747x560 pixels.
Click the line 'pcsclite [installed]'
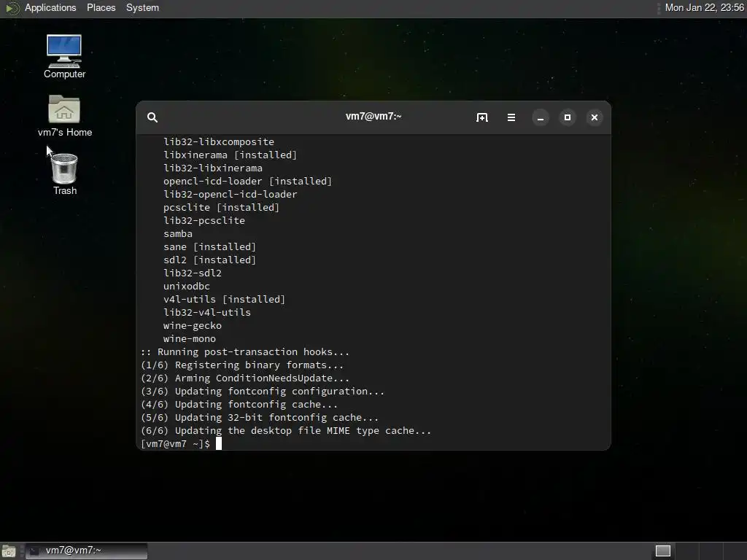pyautogui.click(x=222, y=208)
